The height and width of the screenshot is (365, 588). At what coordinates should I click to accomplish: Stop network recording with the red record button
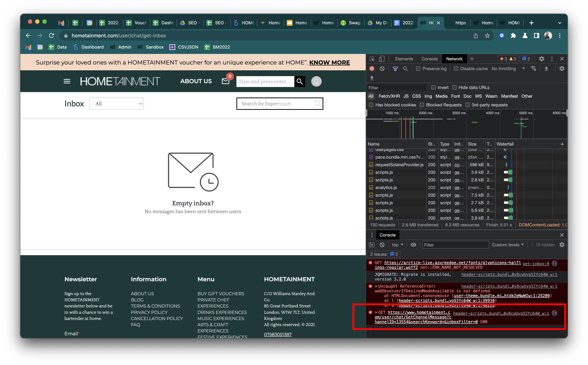(x=372, y=69)
